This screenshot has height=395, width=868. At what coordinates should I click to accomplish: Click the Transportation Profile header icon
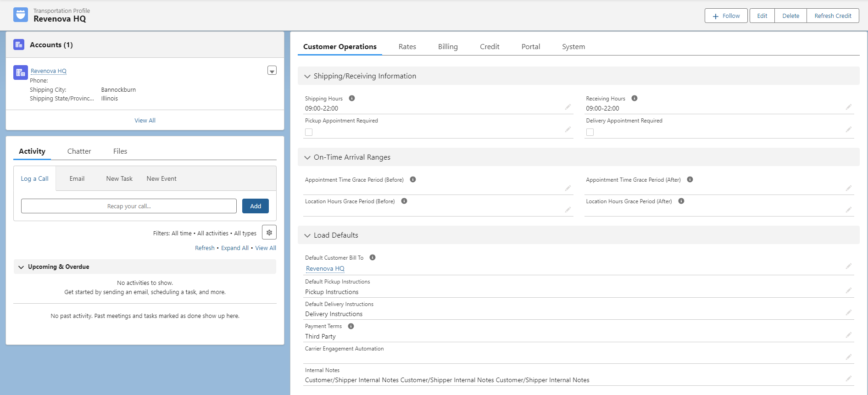(x=21, y=15)
